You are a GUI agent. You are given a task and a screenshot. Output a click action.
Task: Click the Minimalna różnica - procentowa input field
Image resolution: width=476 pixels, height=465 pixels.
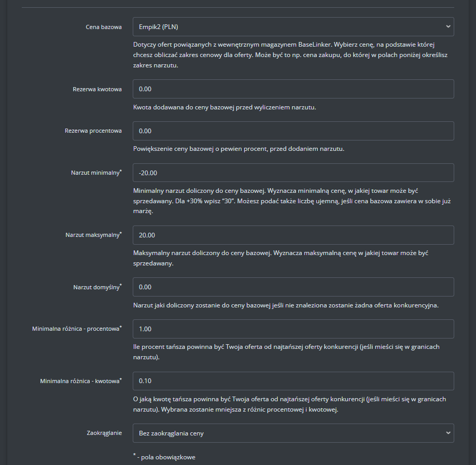293,329
